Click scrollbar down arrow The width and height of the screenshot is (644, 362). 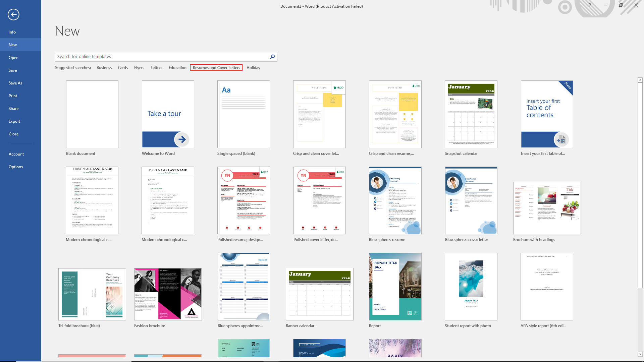(x=640, y=354)
